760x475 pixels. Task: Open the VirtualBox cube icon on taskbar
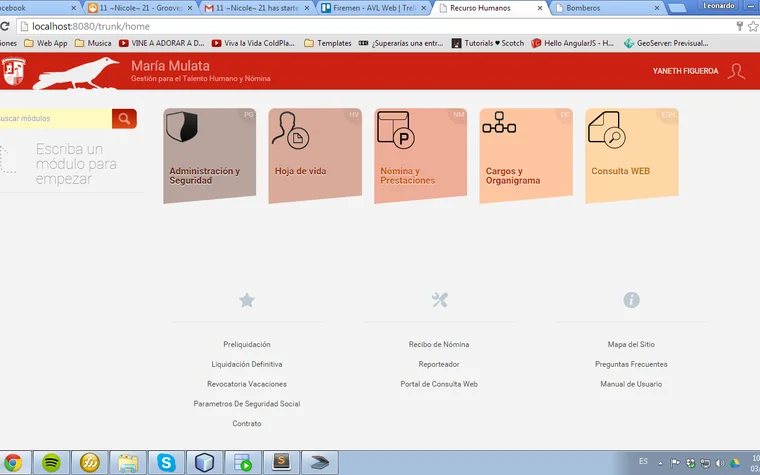click(205, 463)
